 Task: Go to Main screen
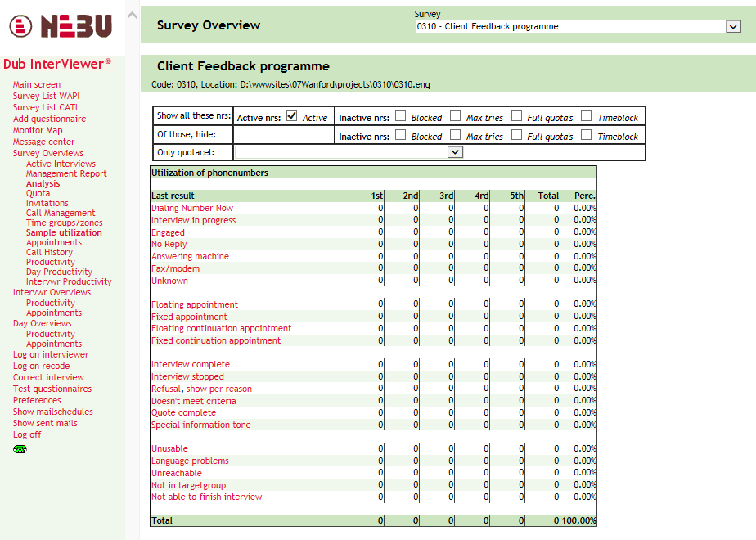point(37,84)
